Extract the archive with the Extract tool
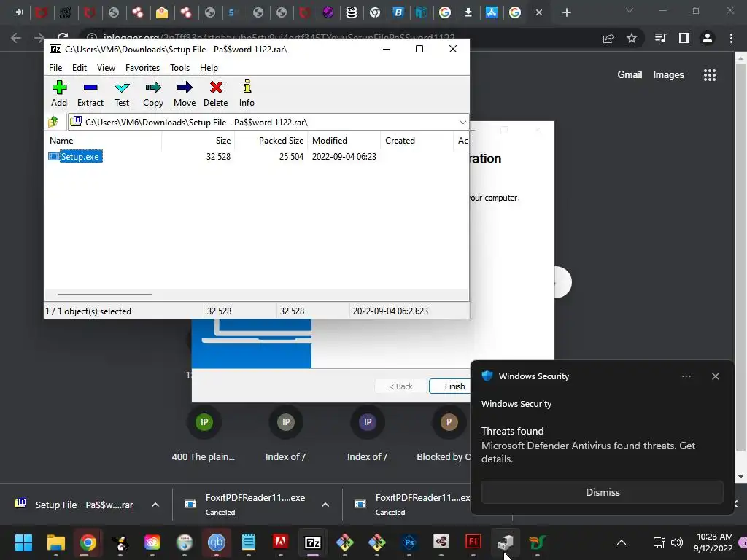 90,94
